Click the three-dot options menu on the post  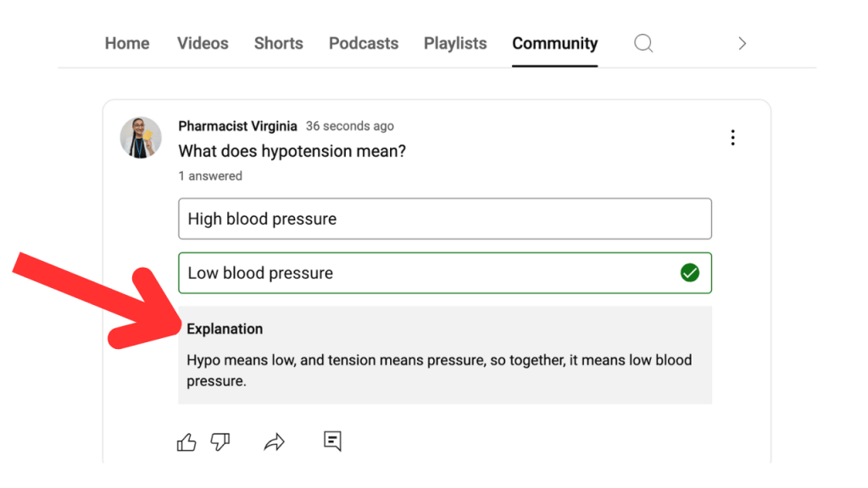(732, 137)
